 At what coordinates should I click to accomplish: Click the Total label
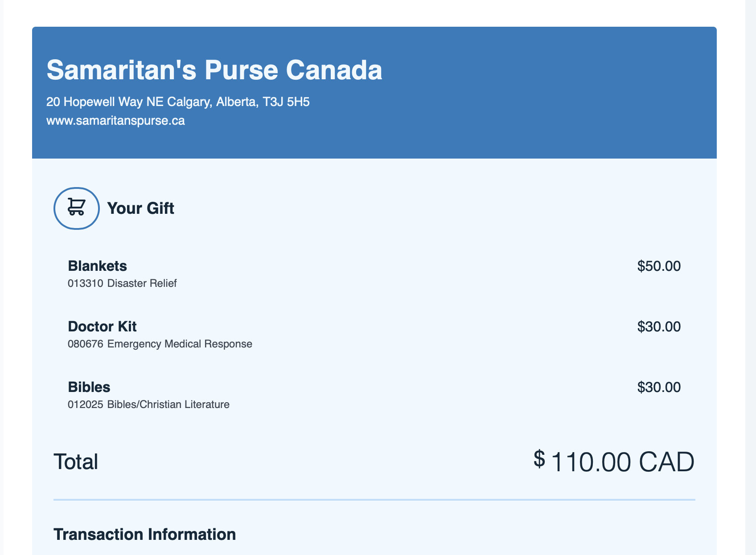76,461
